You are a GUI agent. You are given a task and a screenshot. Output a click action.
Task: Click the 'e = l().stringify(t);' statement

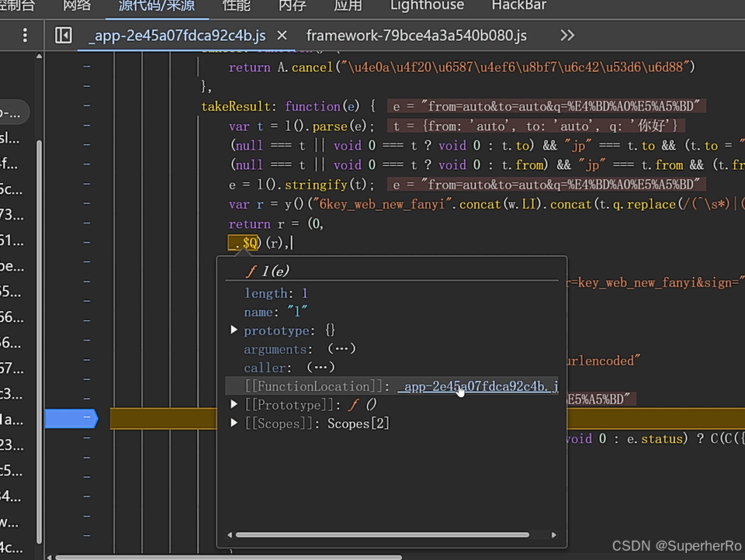(x=302, y=185)
